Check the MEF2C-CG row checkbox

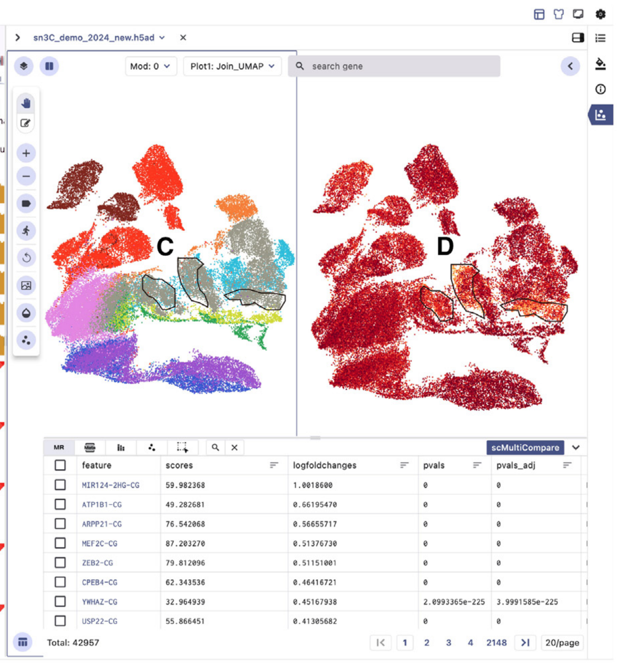tap(60, 543)
